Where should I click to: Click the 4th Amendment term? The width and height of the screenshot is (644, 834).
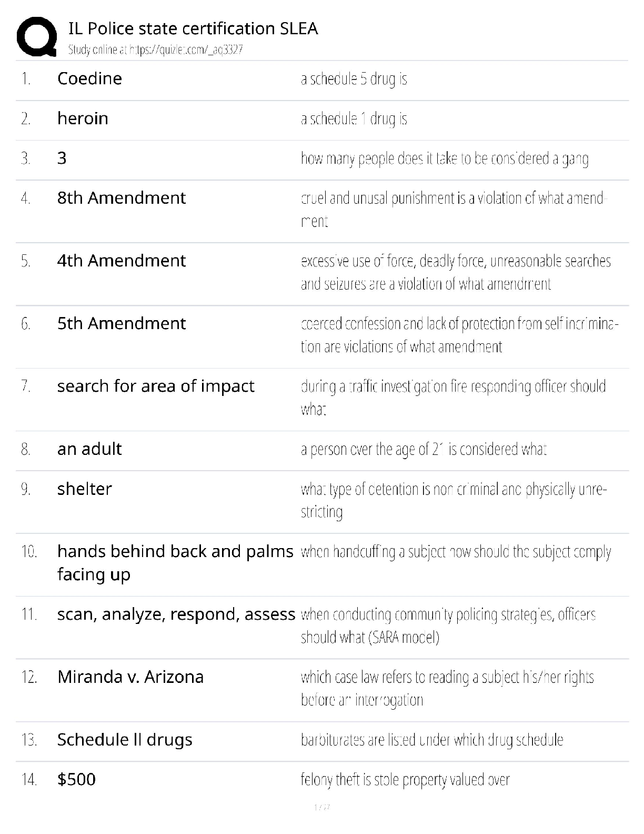(x=122, y=261)
